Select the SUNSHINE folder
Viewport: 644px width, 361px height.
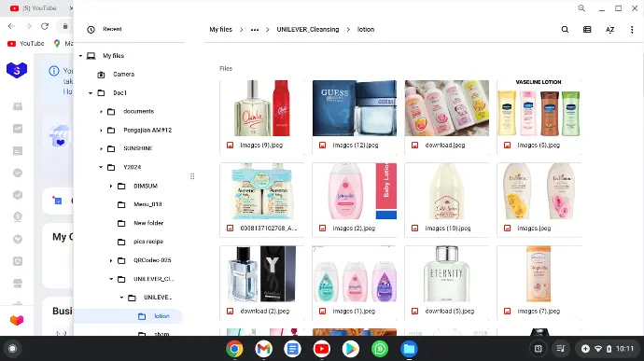pyautogui.click(x=137, y=148)
